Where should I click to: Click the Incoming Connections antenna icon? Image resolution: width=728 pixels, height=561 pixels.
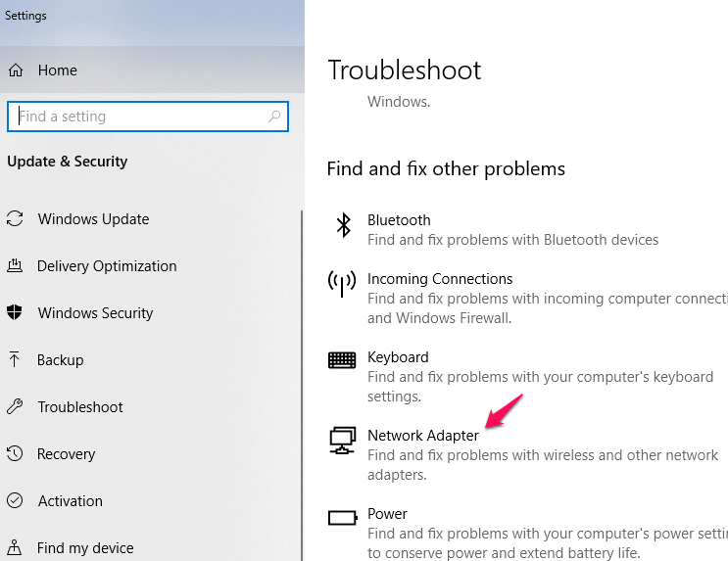point(342,284)
